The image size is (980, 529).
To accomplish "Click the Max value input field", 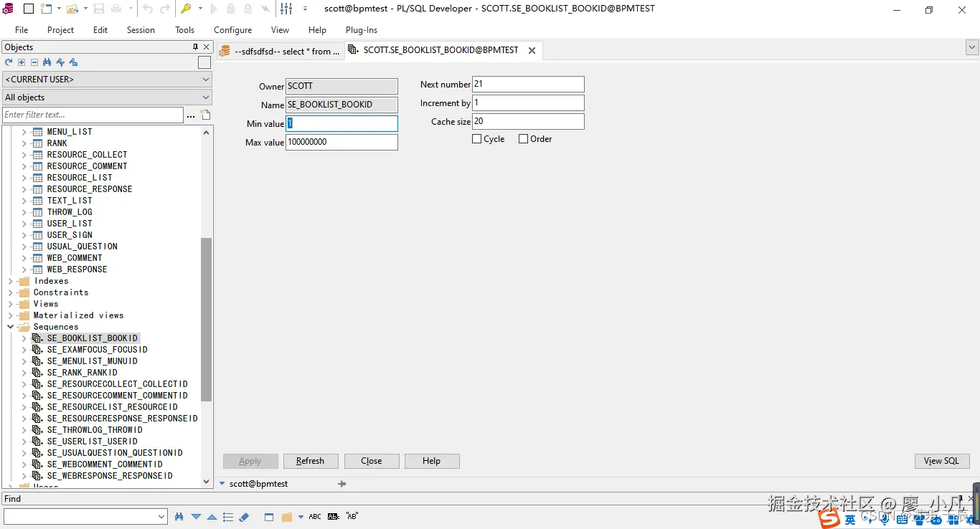I will [341, 142].
